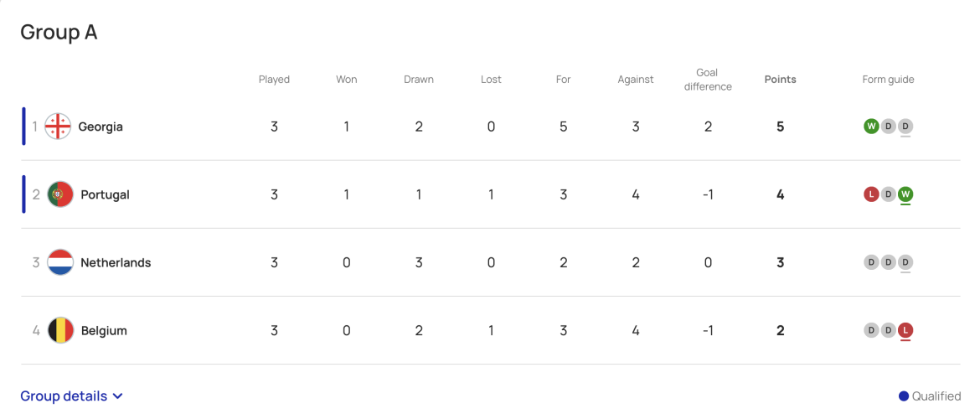
Task: Expand the Group details section
Action: pos(64,396)
